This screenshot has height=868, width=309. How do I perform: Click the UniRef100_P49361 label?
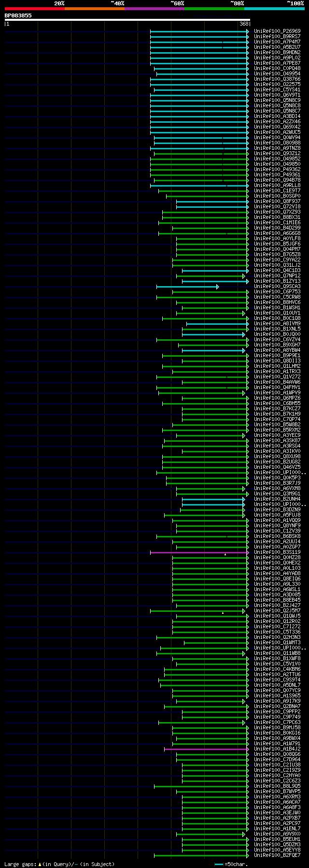pos(277,175)
